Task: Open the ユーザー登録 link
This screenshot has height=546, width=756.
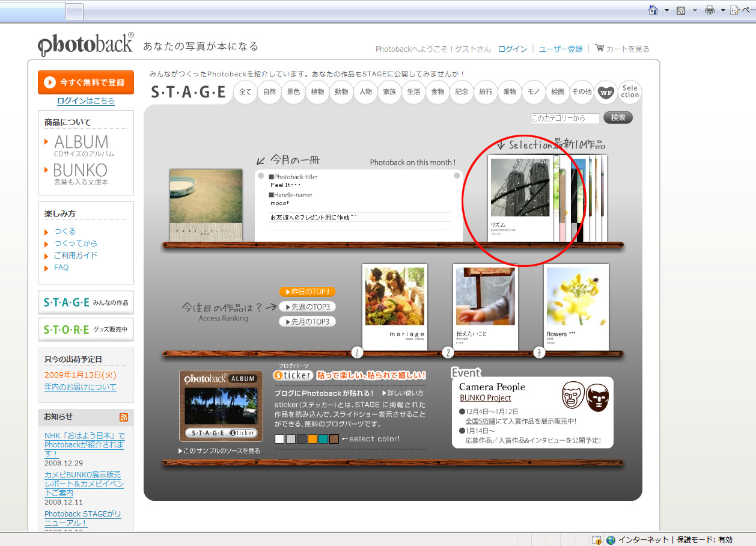Action: (561, 49)
